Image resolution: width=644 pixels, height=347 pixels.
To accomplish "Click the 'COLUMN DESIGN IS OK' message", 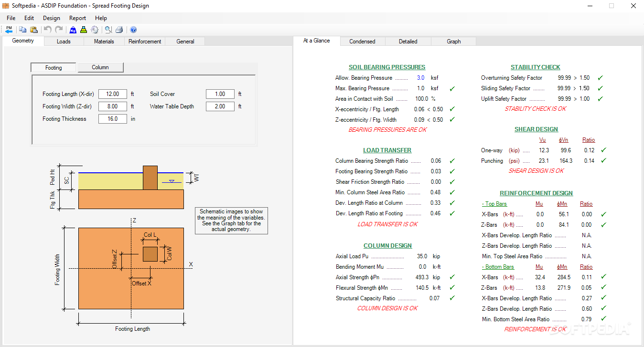I will (x=387, y=308).
